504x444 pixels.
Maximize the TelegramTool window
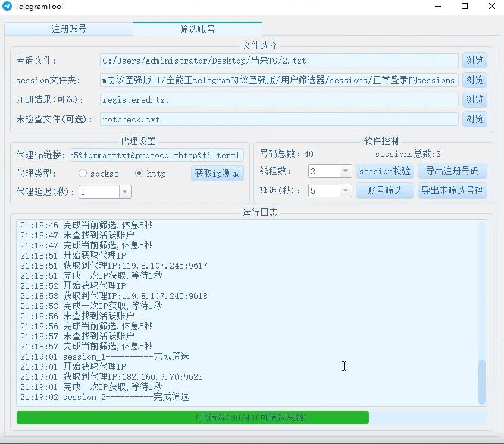coord(465,6)
